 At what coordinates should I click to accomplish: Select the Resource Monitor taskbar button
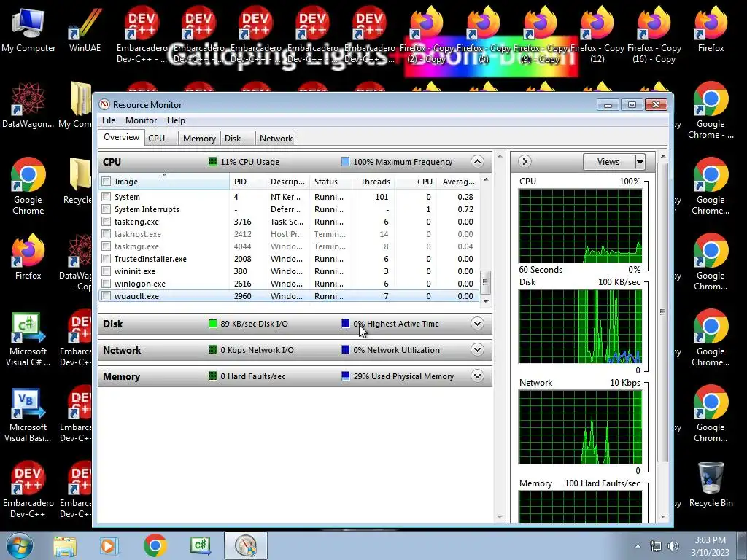tap(246, 545)
